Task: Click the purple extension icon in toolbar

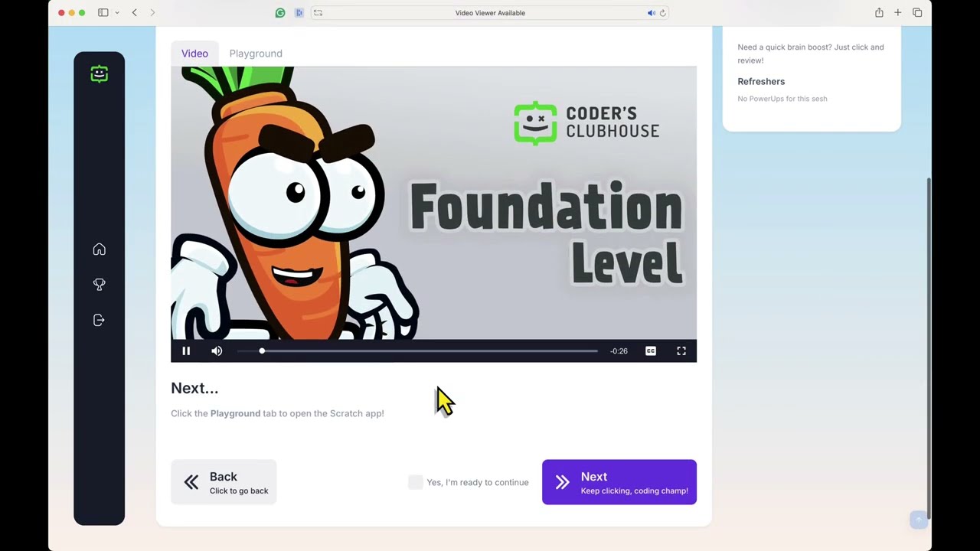Action: tap(299, 12)
